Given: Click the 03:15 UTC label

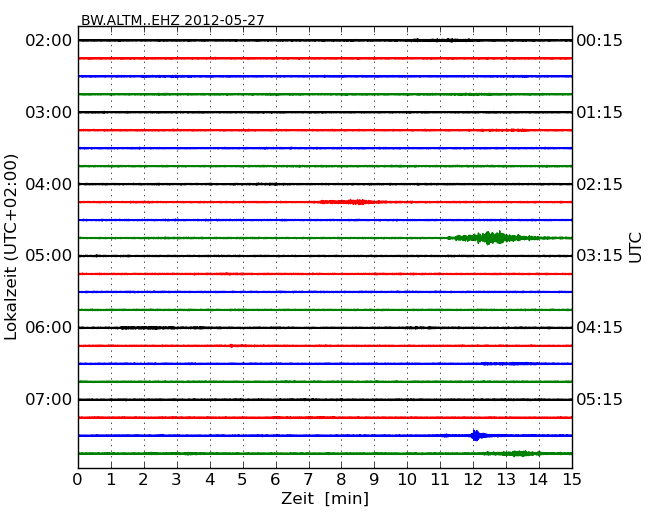Looking at the screenshot, I should pyautogui.click(x=599, y=255).
